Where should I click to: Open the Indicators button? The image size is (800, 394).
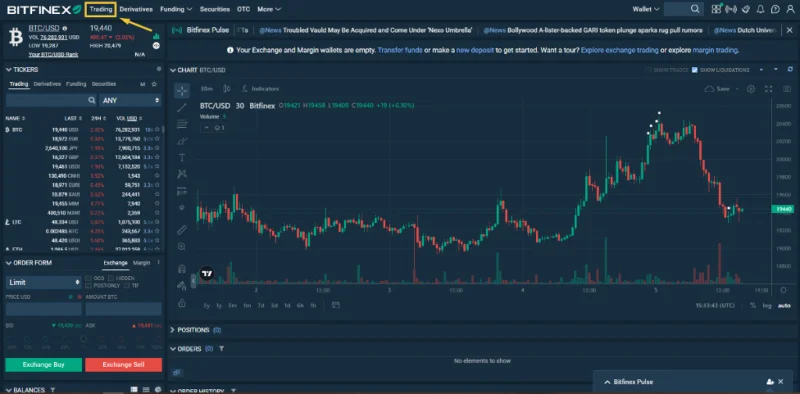[x=260, y=89]
